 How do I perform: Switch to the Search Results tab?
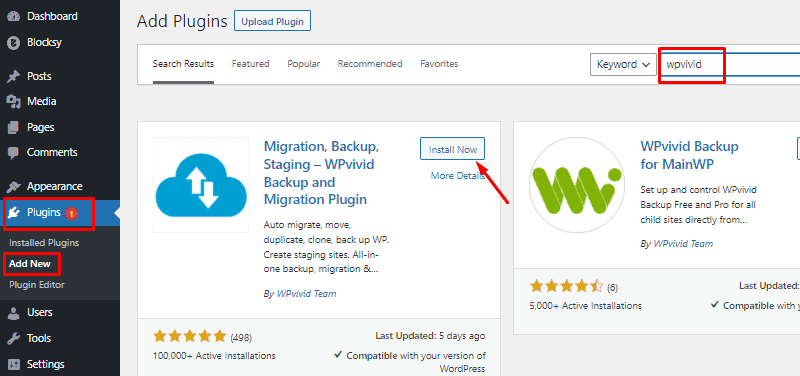pyautogui.click(x=183, y=64)
